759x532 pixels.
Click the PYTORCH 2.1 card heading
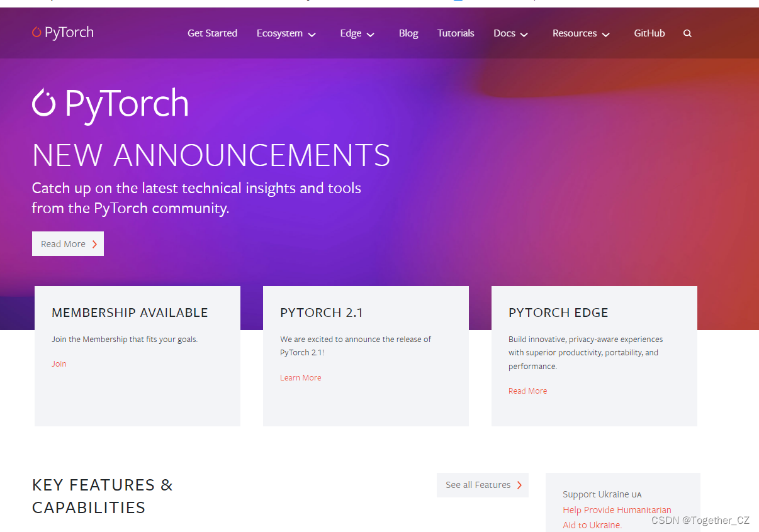pyautogui.click(x=322, y=313)
